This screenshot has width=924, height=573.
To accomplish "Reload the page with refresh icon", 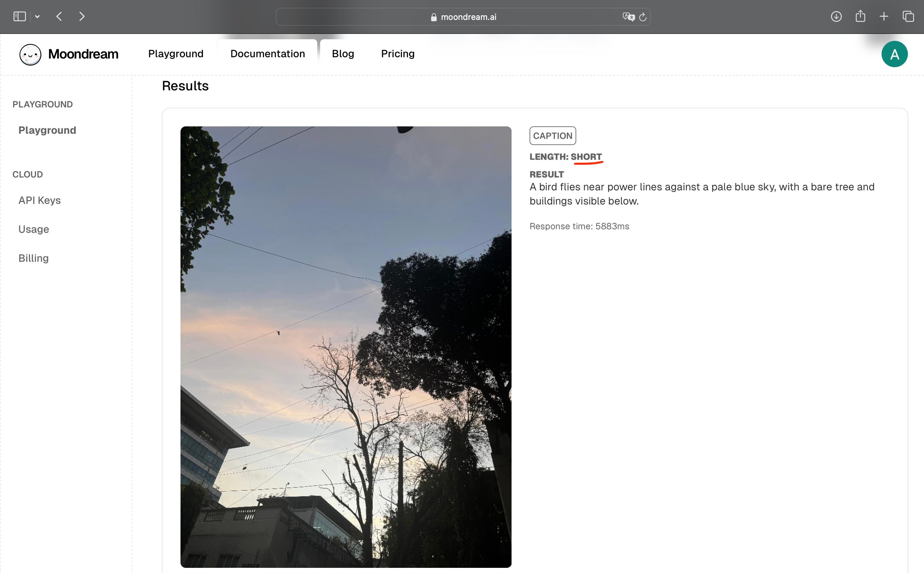I will (x=643, y=17).
